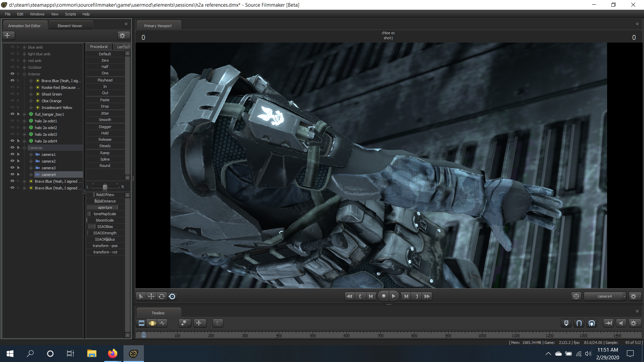Image resolution: width=644 pixels, height=362 pixels.
Task: Select the Timeline tab
Action: tap(158, 313)
